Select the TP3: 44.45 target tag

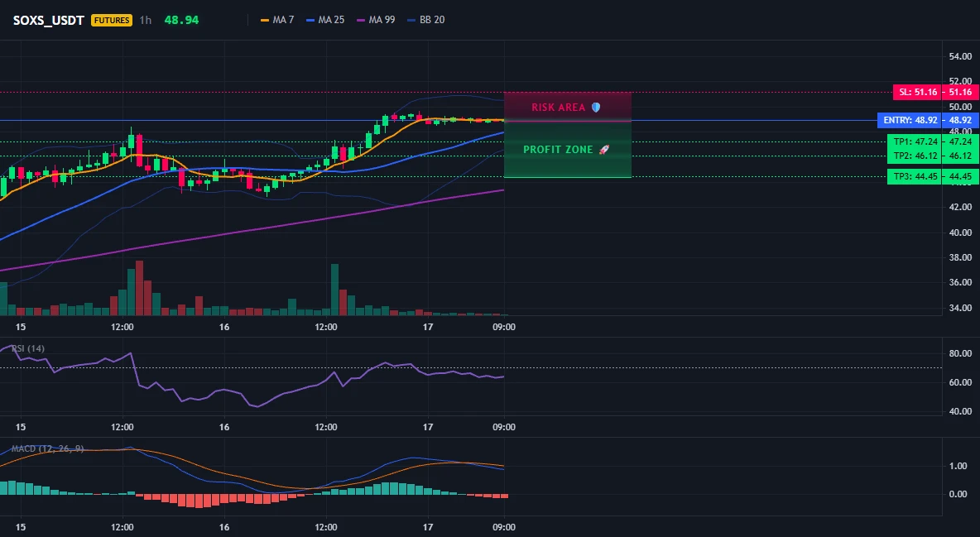coord(915,177)
